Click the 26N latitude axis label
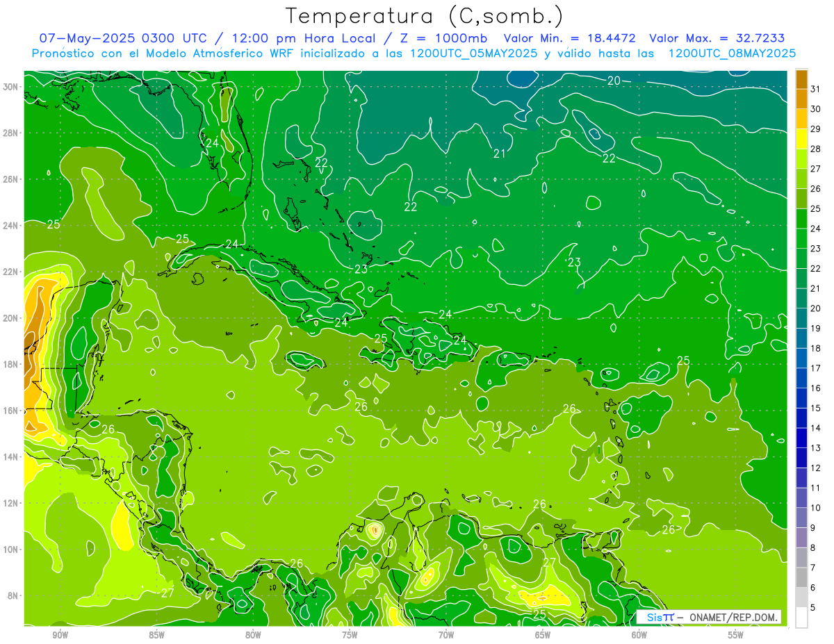 tap(10, 179)
